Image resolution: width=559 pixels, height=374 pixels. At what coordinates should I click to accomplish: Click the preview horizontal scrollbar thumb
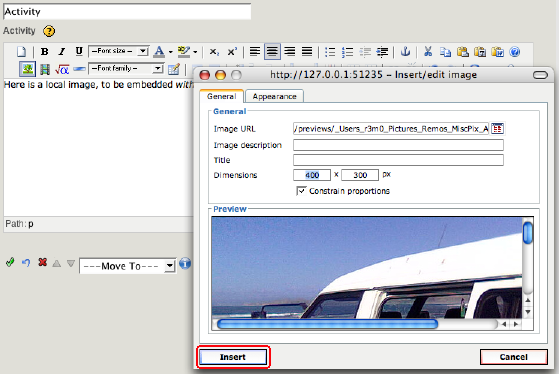[x=327, y=324]
